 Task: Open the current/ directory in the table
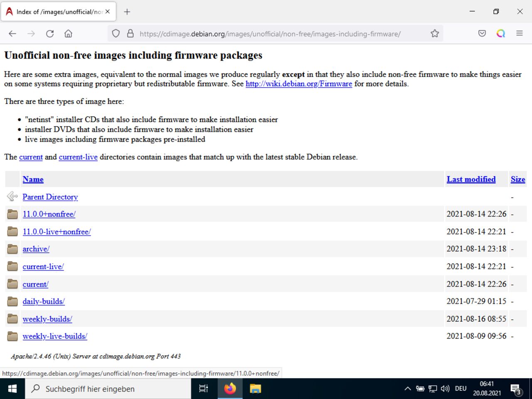coord(35,284)
